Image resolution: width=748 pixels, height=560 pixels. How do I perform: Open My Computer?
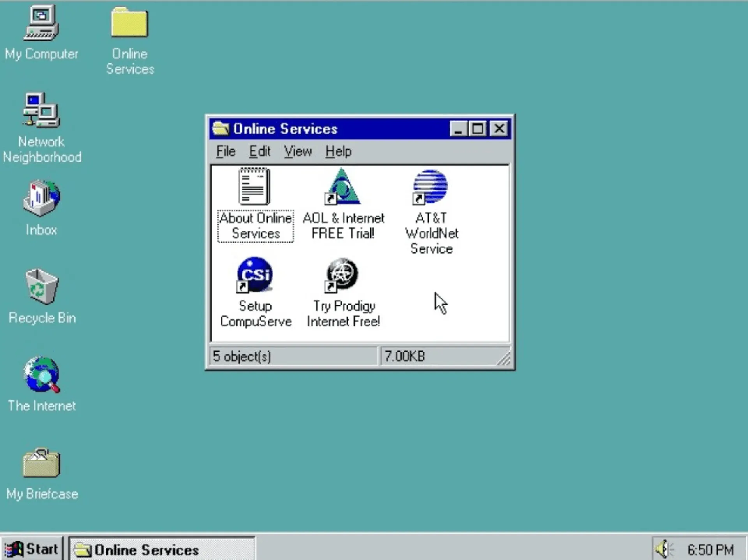[x=40, y=23]
